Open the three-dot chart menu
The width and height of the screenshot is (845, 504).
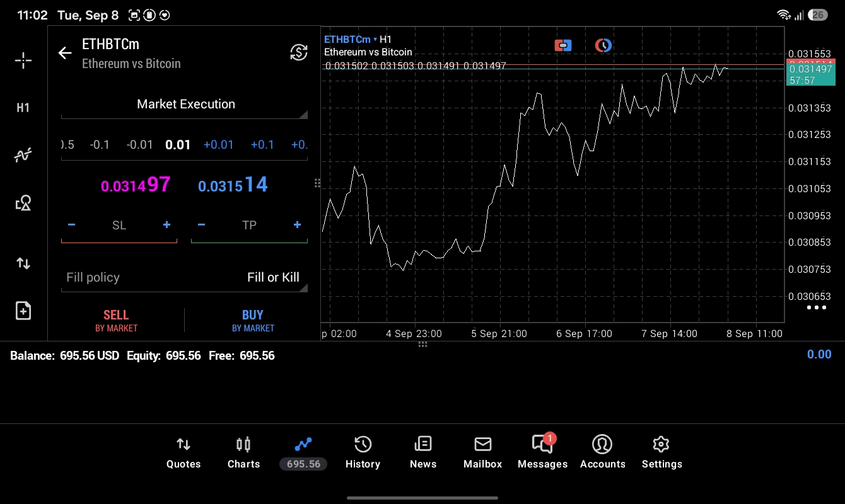tap(816, 307)
